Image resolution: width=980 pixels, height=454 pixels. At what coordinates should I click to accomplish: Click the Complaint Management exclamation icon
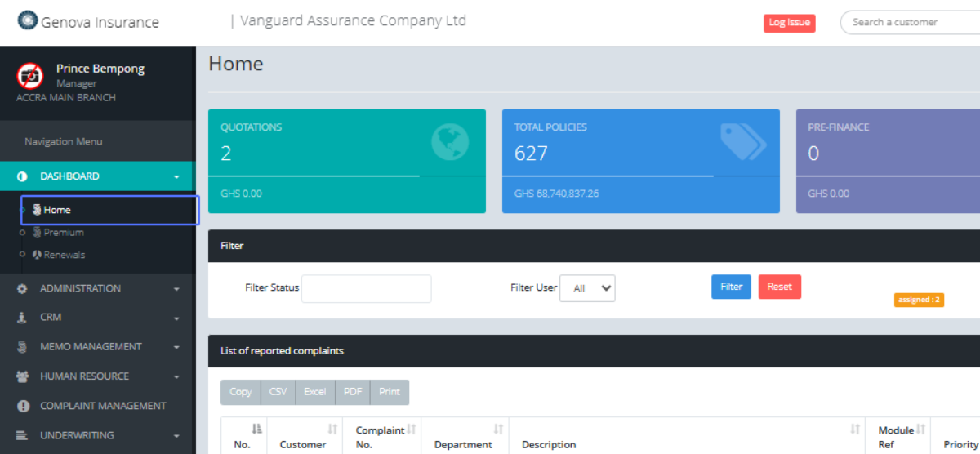pos(23,406)
